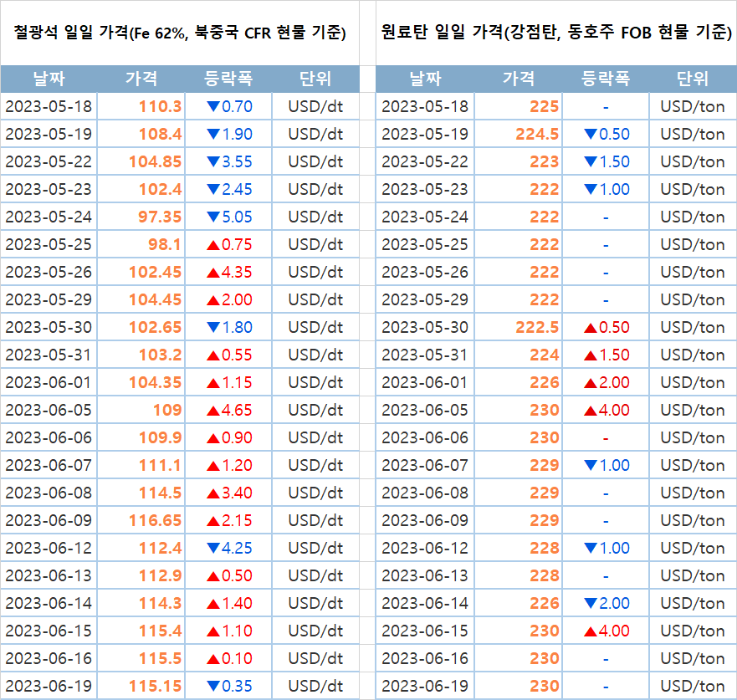Select coking coal price 226 on 2023-06-14

[x=545, y=603]
